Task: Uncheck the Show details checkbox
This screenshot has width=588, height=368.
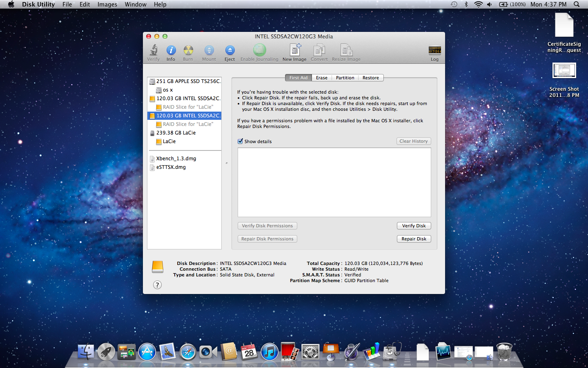Action: (240, 141)
